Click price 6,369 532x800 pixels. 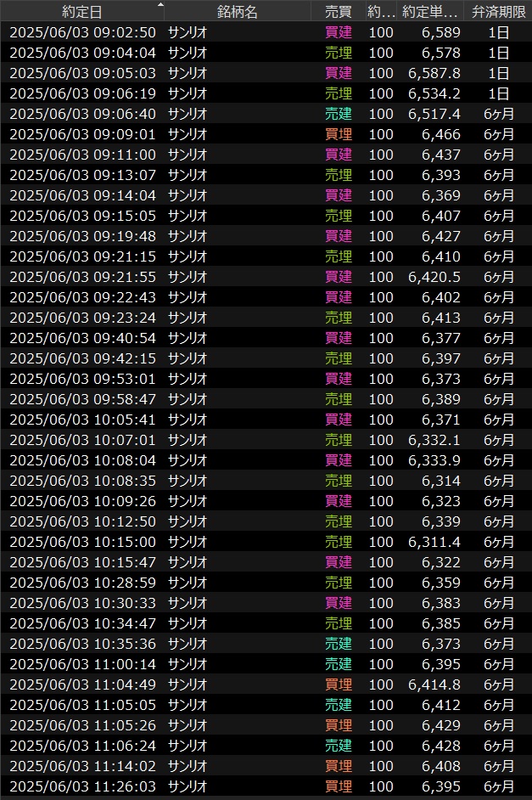point(440,195)
